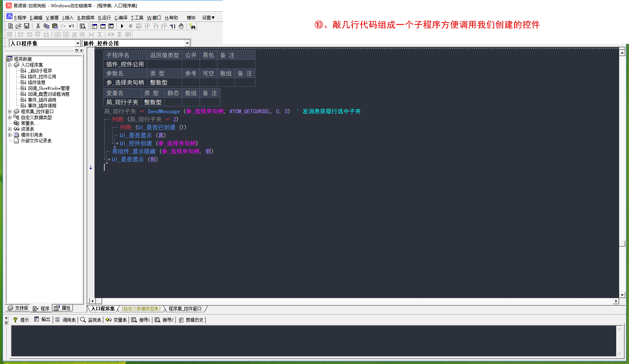Click the Run (play) toolbar button
The image size is (629, 364).
point(122,26)
